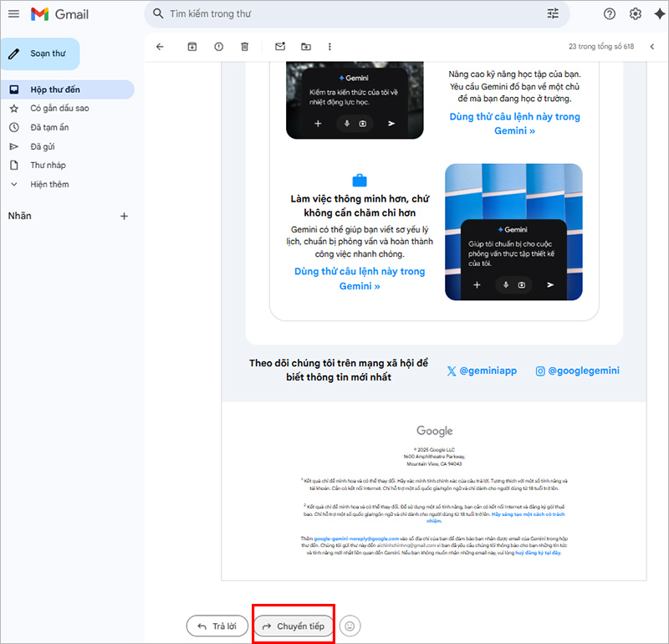Open 'Có gắn dấu sao' starred folder
Image resolution: width=669 pixels, height=644 pixels.
59,109
